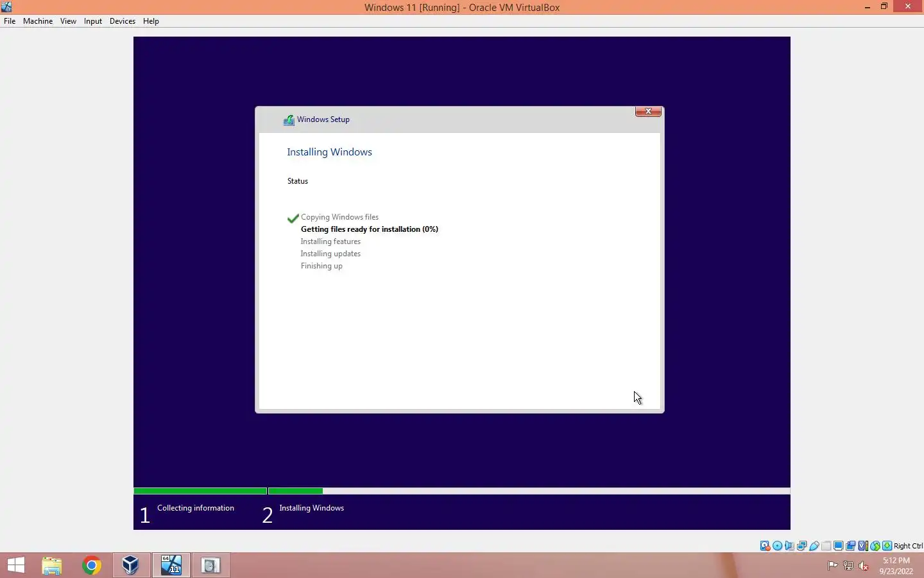
Task: Open the Windows Start button
Action: coord(16,565)
